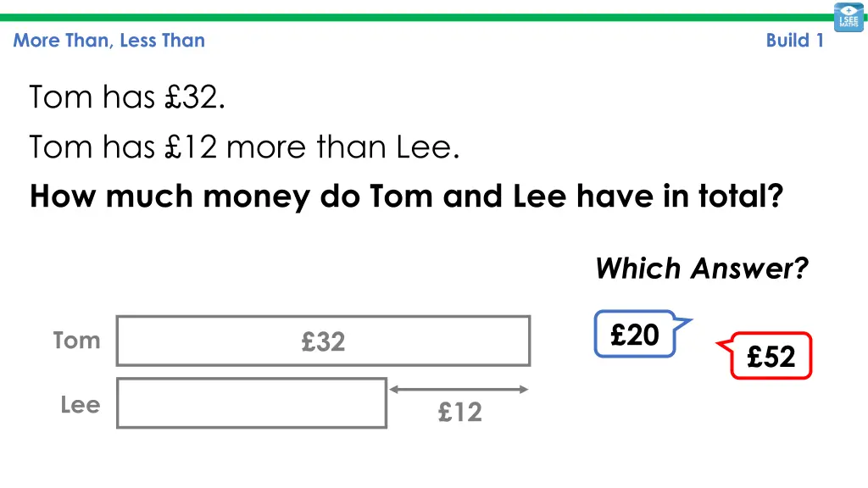Click the bold total money question

(406, 197)
